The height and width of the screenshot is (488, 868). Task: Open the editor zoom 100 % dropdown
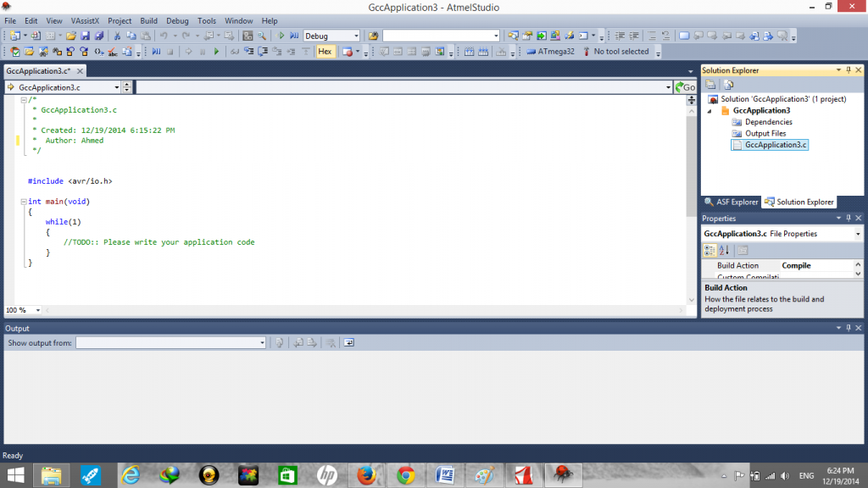23,311
